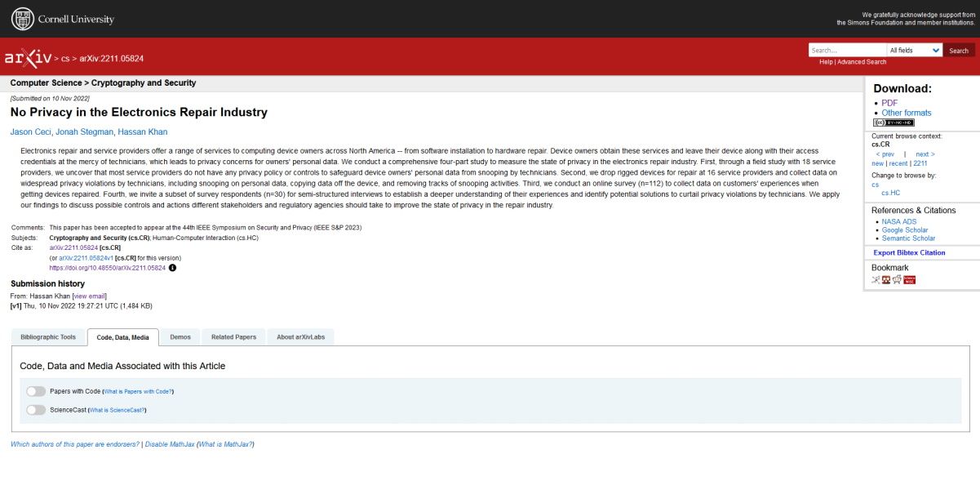Open the Google Scholar link
The height and width of the screenshot is (490, 980).
(x=905, y=230)
